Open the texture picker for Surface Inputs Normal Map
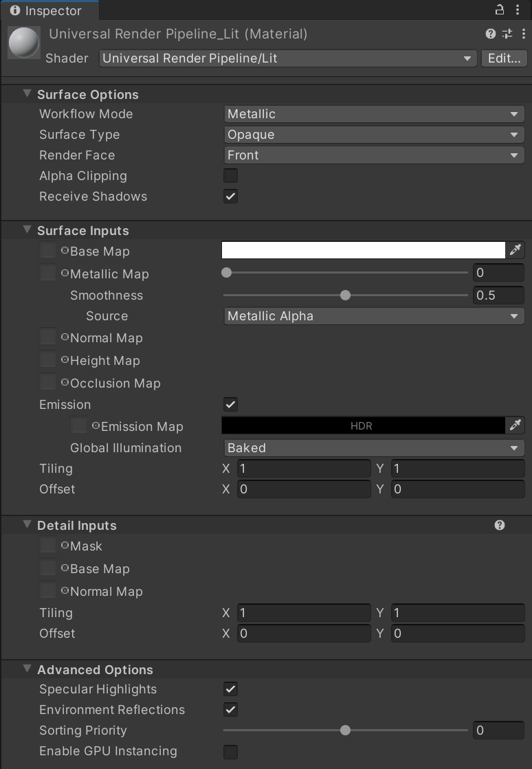 tap(65, 337)
